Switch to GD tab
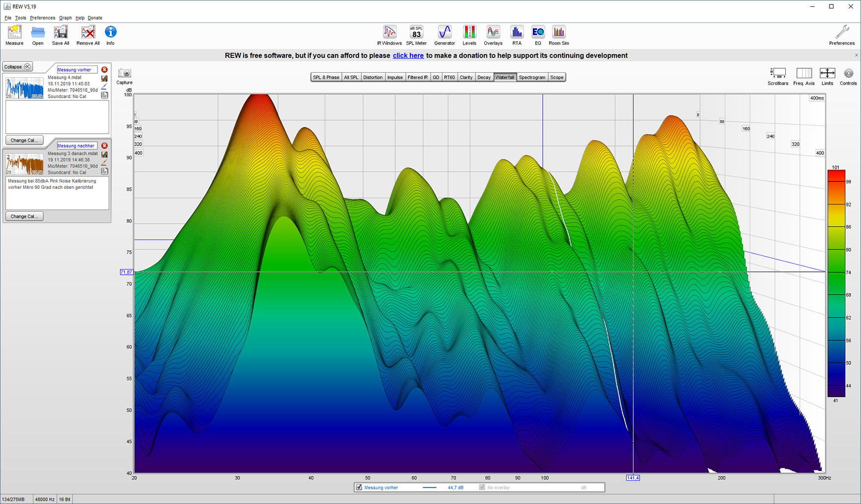This screenshot has width=861, height=504. pyautogui.click(x=436, y=77)
